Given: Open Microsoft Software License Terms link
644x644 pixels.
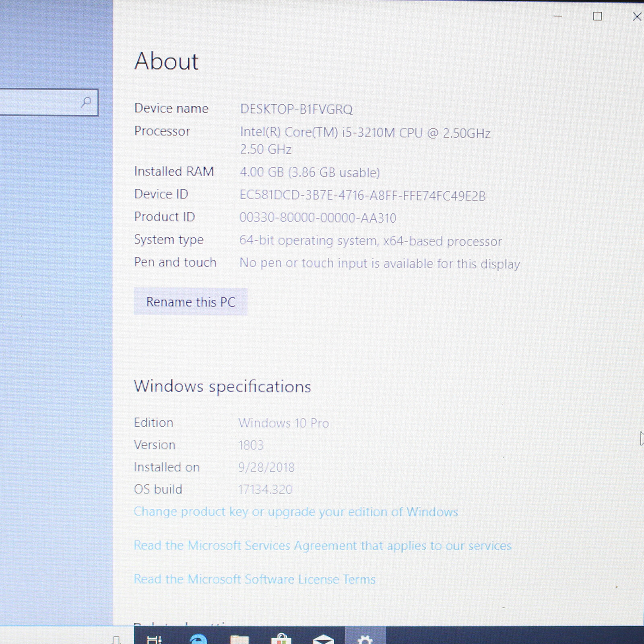Looking at the screenshot, I should [254, 579].
